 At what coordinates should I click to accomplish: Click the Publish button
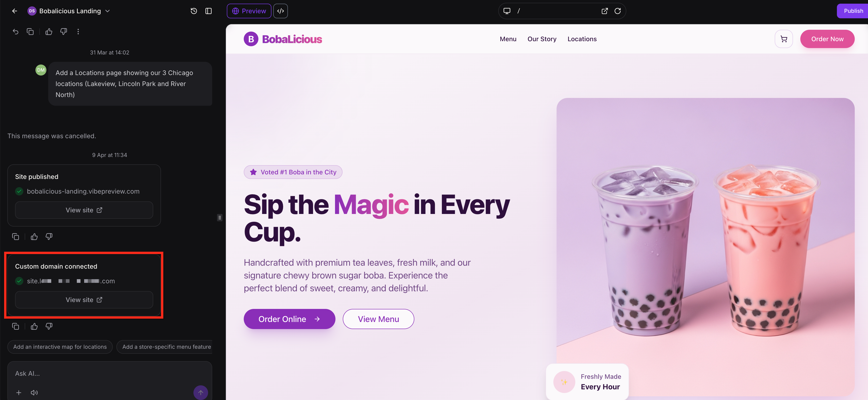coord(853,11)
